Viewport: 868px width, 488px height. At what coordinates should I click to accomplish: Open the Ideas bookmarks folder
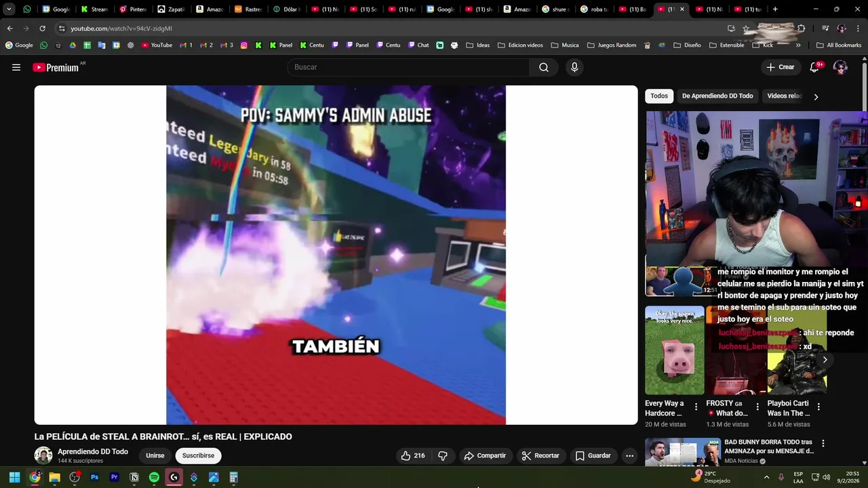(477, 45)
